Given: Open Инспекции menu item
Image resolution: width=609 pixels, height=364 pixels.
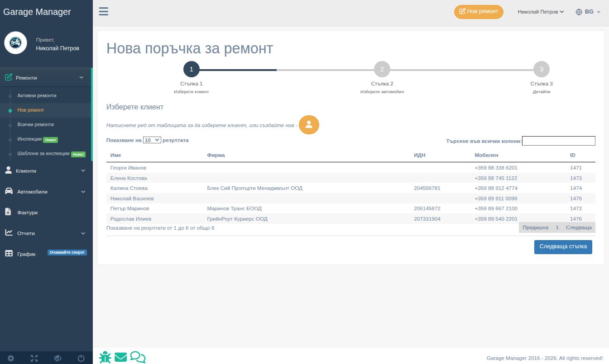Looking at the screenshot, I should (29, 139).
